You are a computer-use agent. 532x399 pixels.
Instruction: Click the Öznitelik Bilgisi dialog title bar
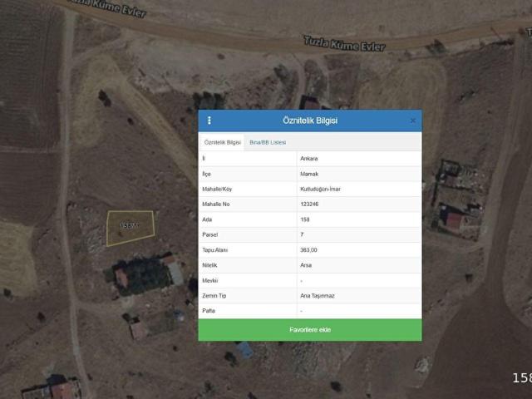pos(309,121)
